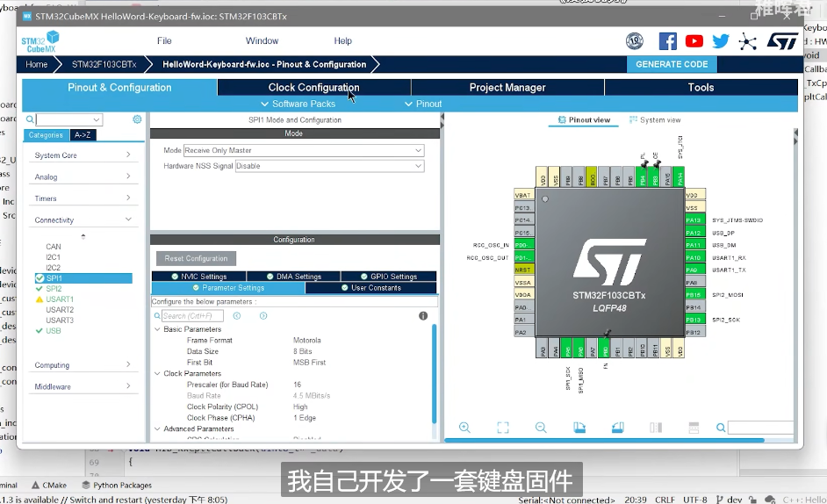Screen dimensions: 827x504
Task: Open the Pinout dropdown menu
Action: pyautogui.click(x=423, y=104)
